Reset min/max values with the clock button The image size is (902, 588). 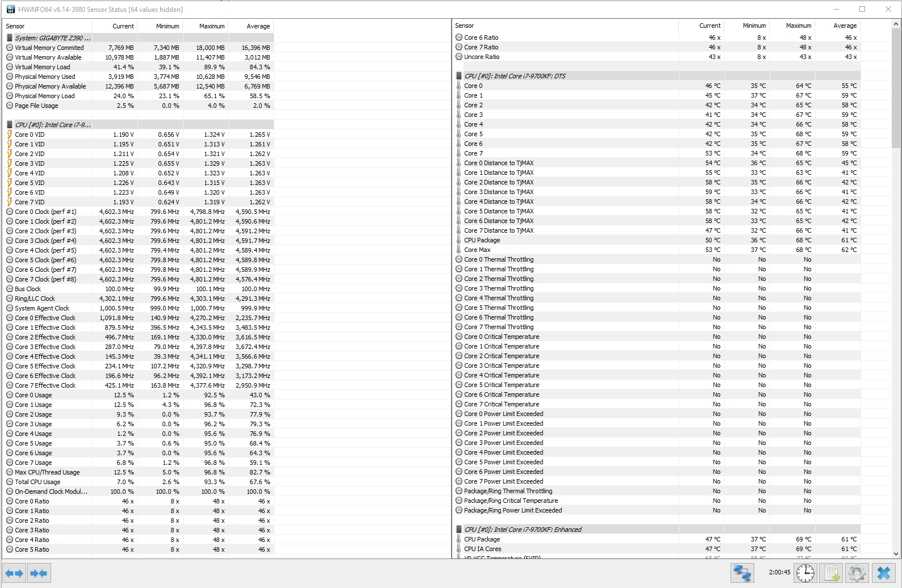point(805,573)
